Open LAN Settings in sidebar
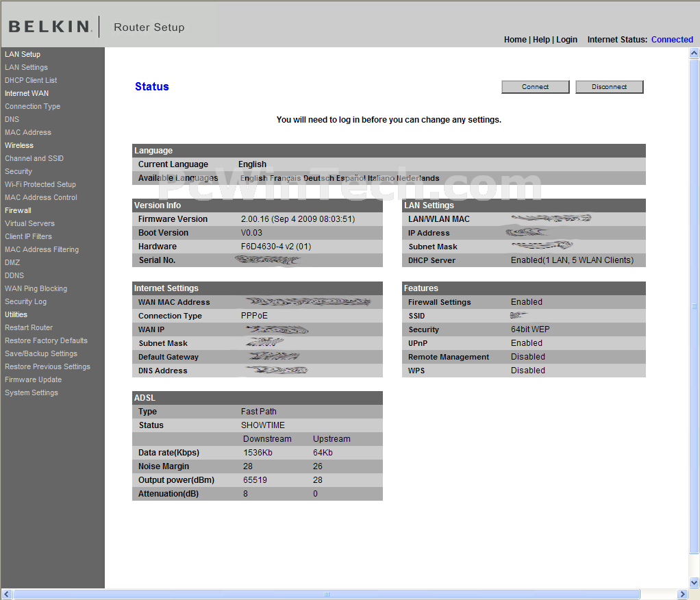Image resolution: width=700 pixels, height=600 pixels. click(26, 67)
